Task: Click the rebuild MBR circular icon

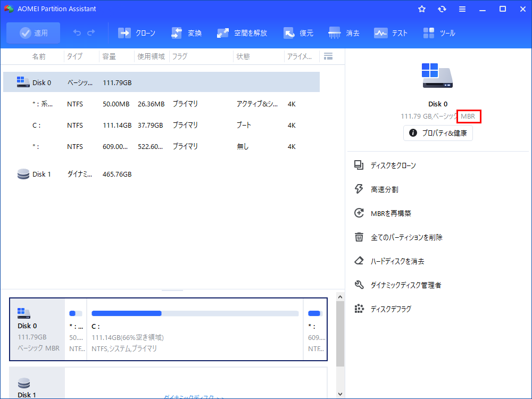Action: click(359, 213)
